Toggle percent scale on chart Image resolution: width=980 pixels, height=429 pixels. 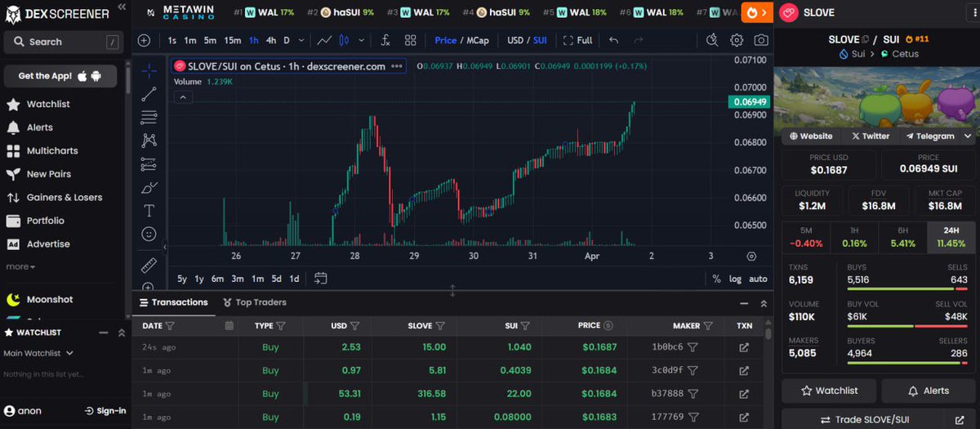point(716,279)
